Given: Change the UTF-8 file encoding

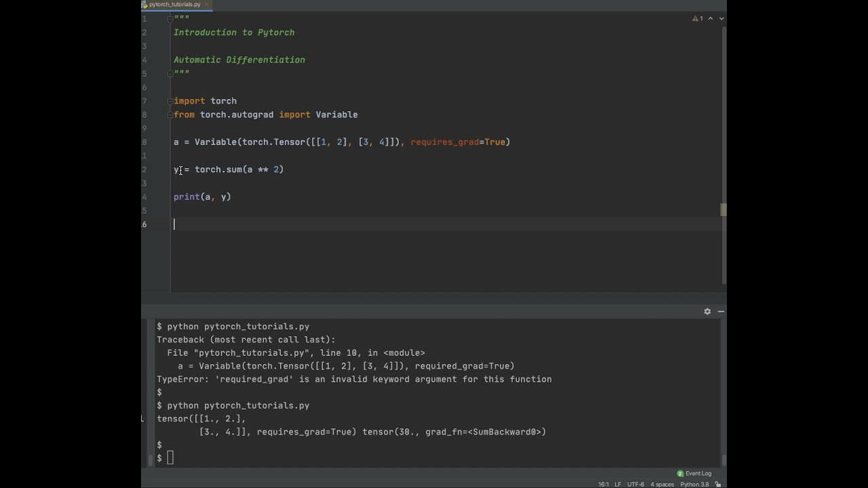Looking at the screenshot, I should (635, 484).
